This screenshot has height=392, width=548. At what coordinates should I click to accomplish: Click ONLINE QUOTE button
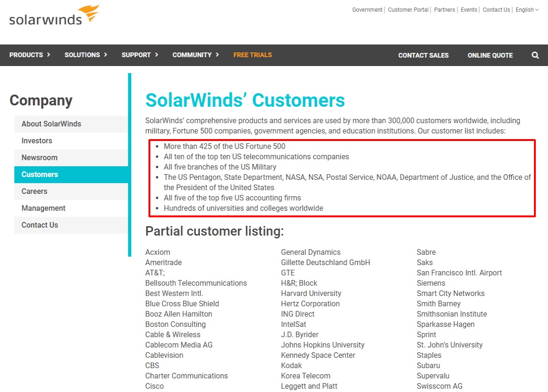tap(490, 55)
